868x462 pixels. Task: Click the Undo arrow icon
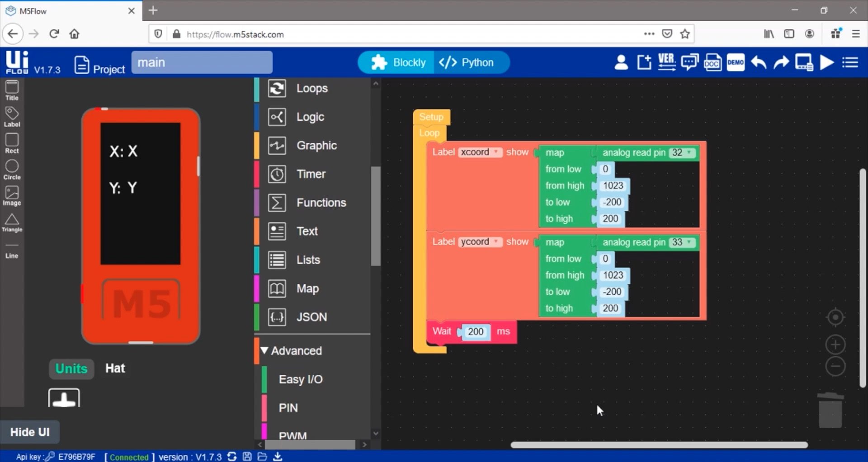[759, 62]
